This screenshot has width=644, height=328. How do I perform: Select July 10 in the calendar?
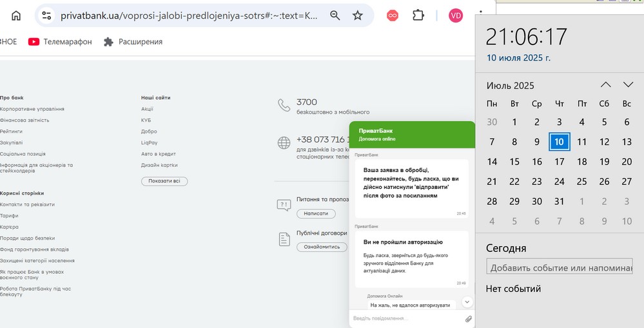point(559,142)
